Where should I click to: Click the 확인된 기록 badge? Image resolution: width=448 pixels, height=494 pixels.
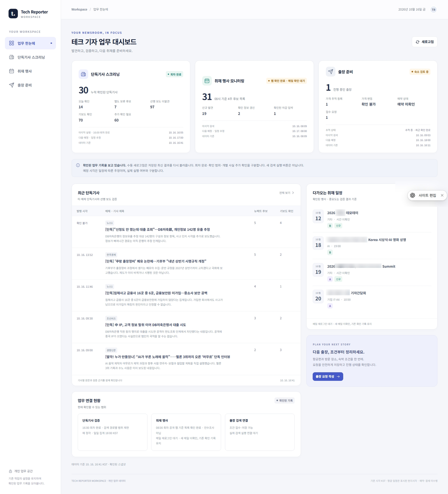(x=284, y=401)
